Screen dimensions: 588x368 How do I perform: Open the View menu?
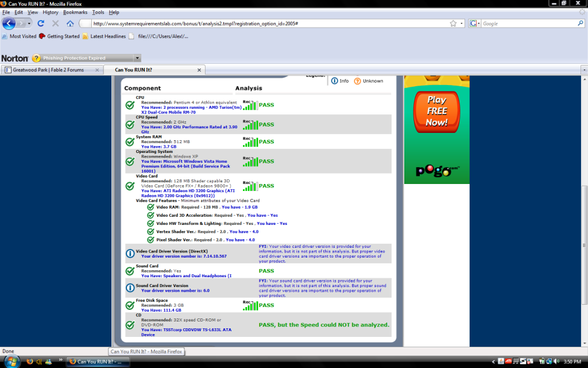[x=33, y=13]
